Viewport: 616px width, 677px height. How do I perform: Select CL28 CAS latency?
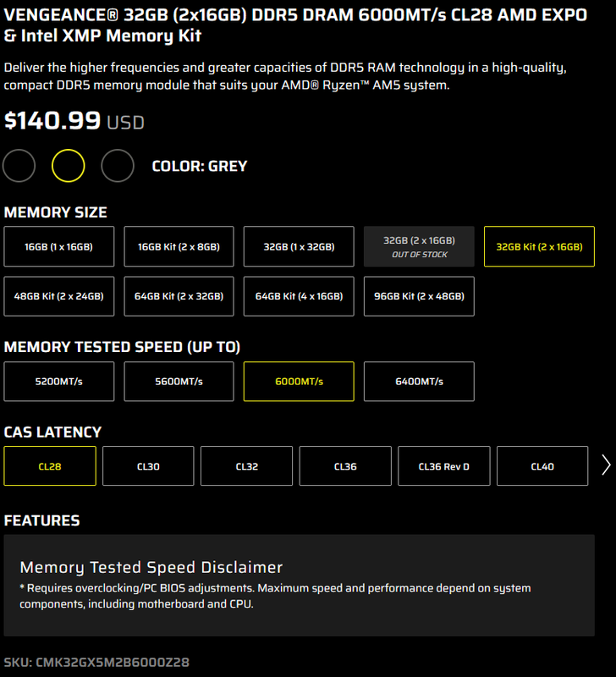[x=50, y=466]
